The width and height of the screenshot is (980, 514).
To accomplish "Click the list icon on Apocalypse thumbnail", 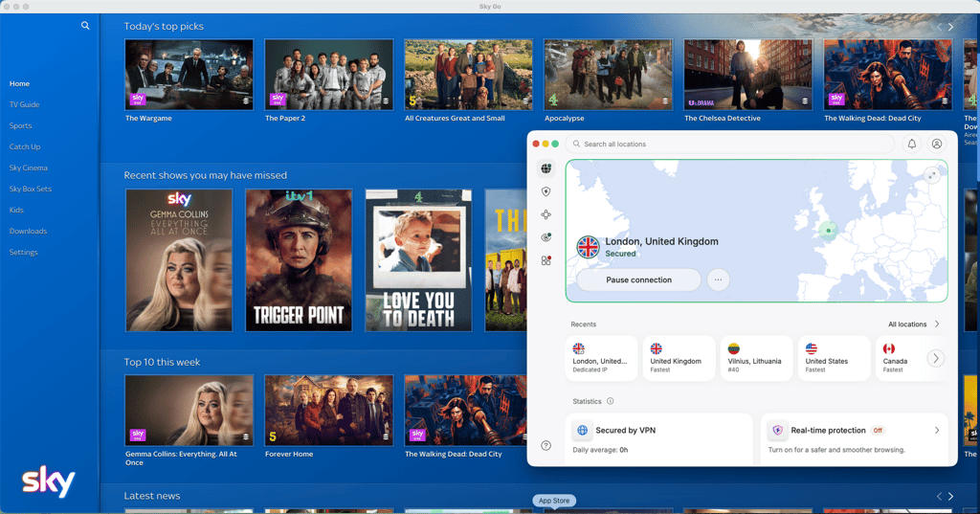I will [665, 101].
